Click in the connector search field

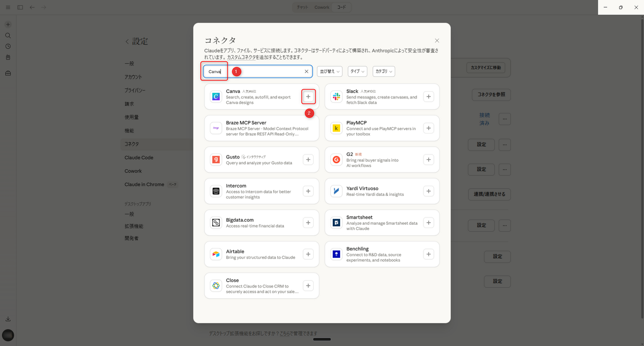click(258, 72)
